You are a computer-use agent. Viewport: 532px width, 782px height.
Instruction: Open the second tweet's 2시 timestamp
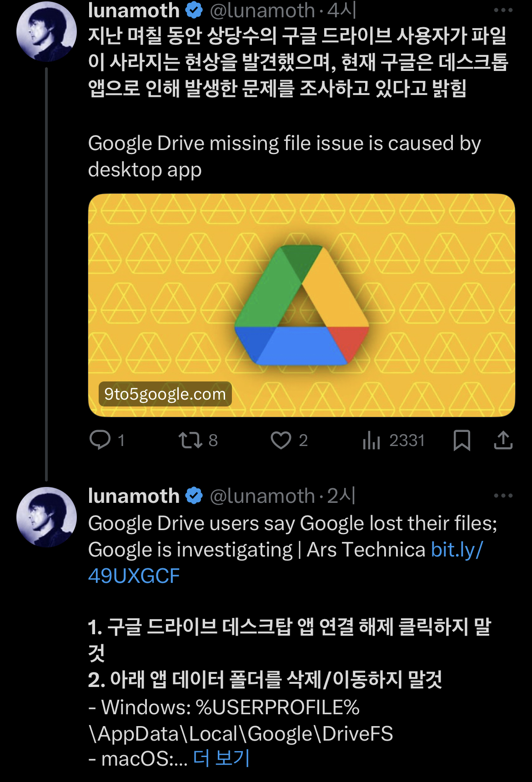[341, 496]
